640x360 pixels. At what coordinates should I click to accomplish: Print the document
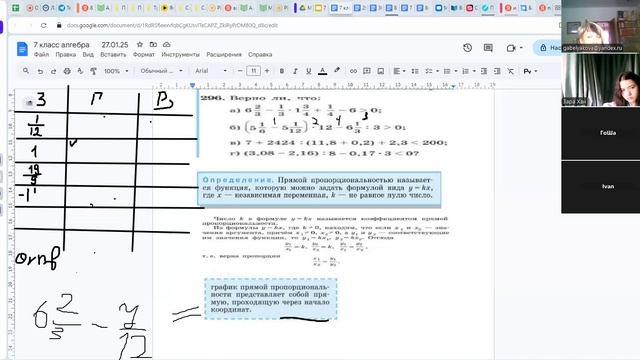click(67, 71)
